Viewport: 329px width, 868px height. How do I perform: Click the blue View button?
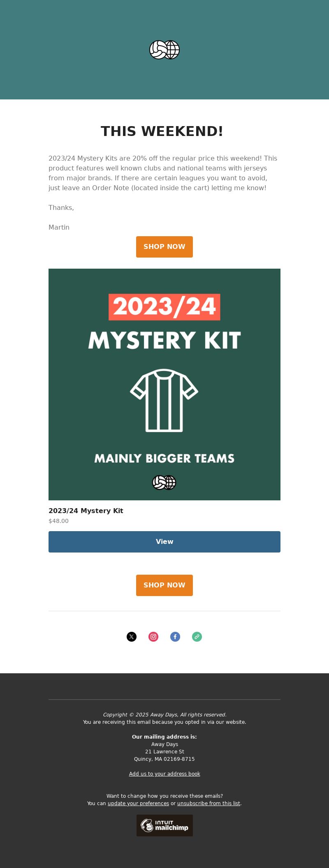point(164,542)
